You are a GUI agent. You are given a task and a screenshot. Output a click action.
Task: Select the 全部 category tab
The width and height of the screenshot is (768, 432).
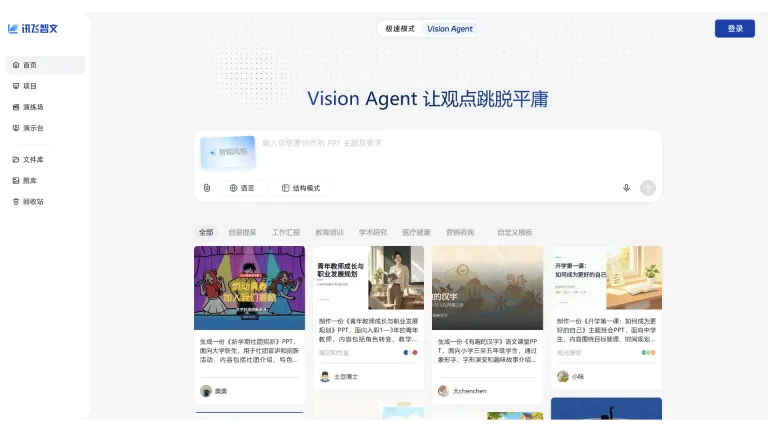(x=206, y=232)
